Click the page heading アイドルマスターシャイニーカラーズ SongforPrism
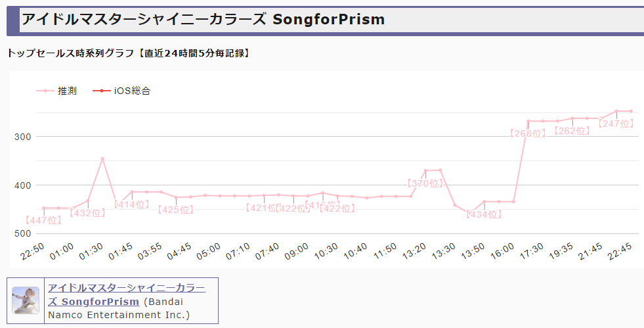 tap(203, 20)
